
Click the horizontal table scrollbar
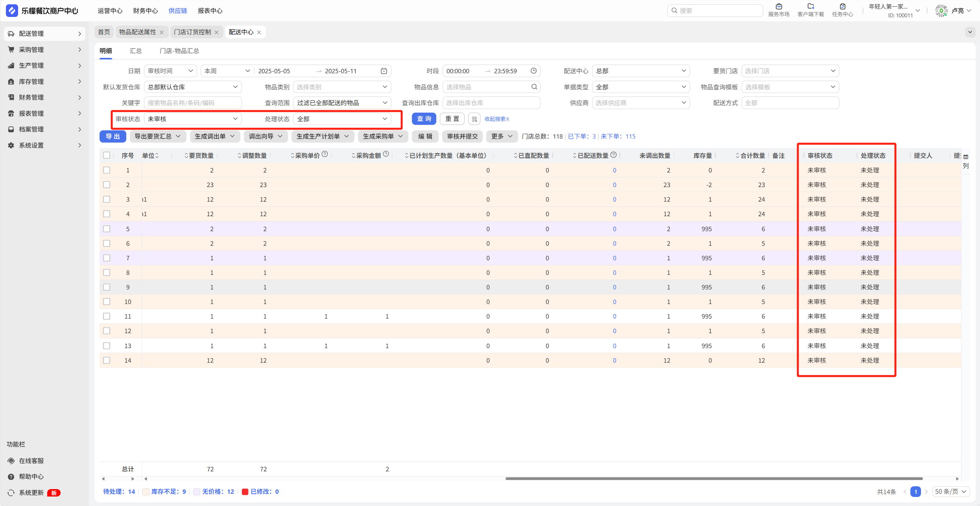pos(714,479)
